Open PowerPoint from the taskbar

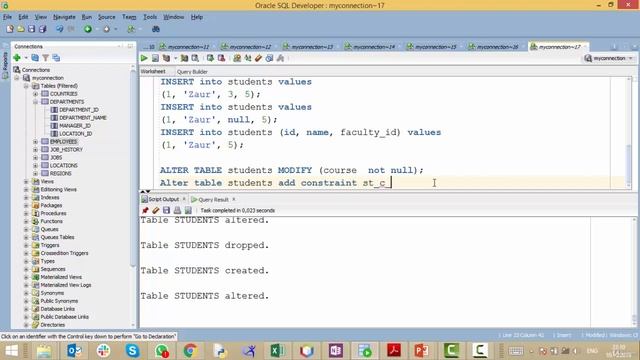pyautogui.click(x=422, y=351)
